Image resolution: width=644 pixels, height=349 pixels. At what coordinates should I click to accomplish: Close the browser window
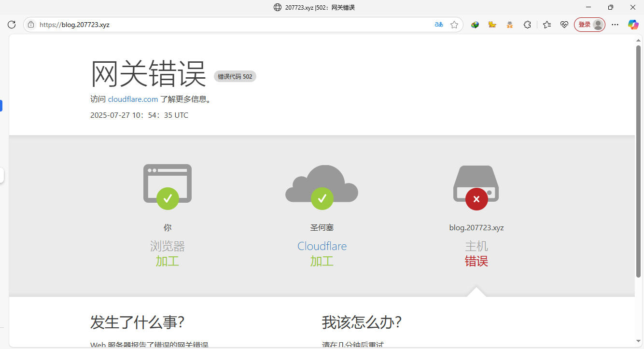point(633,7)
